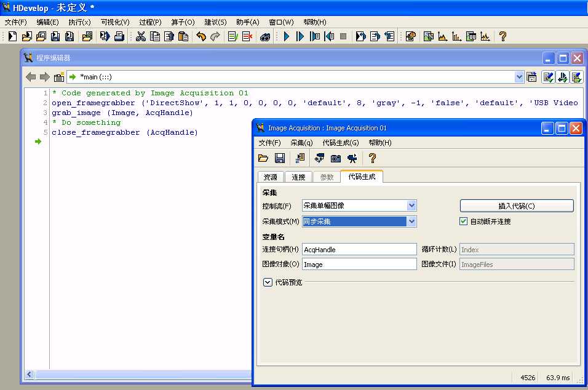
Task: Open the 帮助(H) menu in HDevelop
Action: click(x=315, y=22)
